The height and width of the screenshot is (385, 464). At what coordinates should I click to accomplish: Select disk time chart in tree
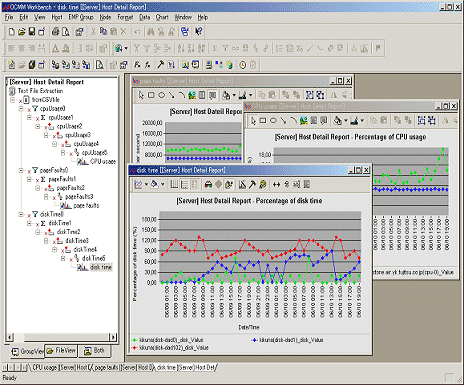coord(101,267)
